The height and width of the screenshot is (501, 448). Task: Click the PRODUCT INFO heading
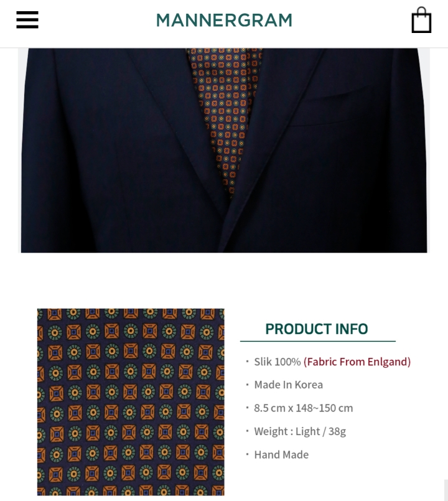[x=316, y=329]
